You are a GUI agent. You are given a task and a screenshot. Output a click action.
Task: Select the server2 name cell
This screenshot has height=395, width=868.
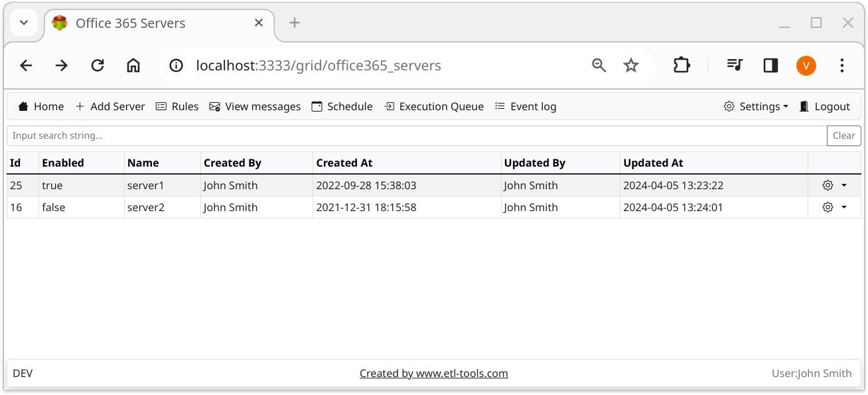point(163,207)
